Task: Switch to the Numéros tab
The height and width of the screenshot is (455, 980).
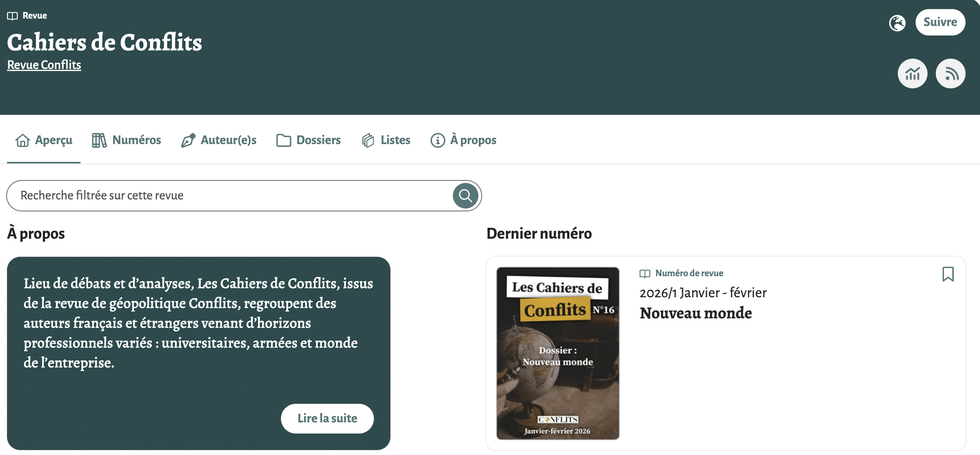Action: [x=136, y=140]
